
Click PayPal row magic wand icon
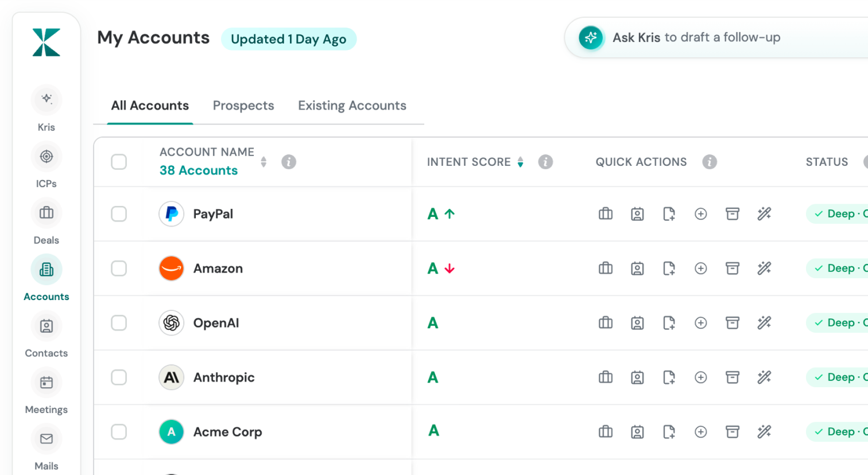click(x=764, y=214)
